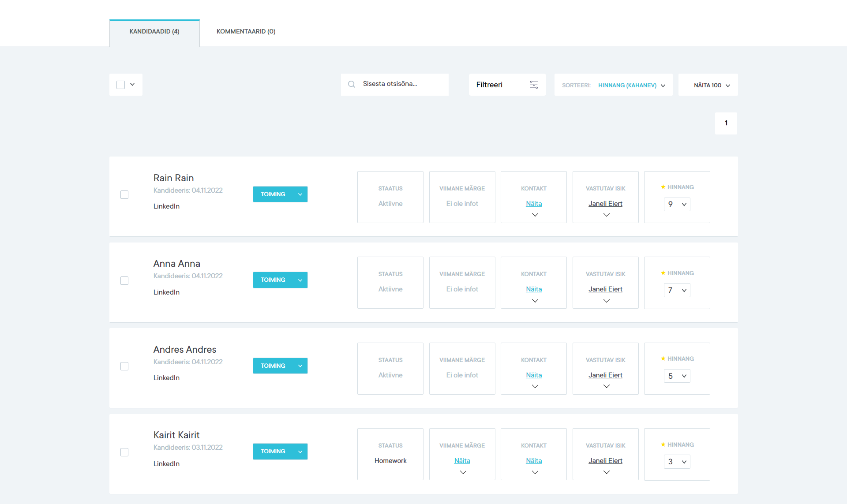Screen dimensions: 847x504
Task: Click Rain Rain's rating star icon
Action: click(x=663, y=187)
